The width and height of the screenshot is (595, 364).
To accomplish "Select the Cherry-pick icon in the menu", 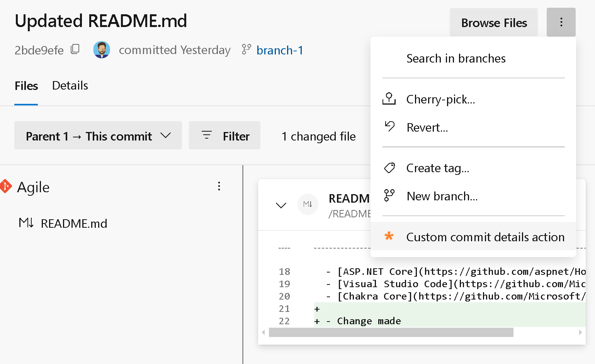I will pos(389,99).
